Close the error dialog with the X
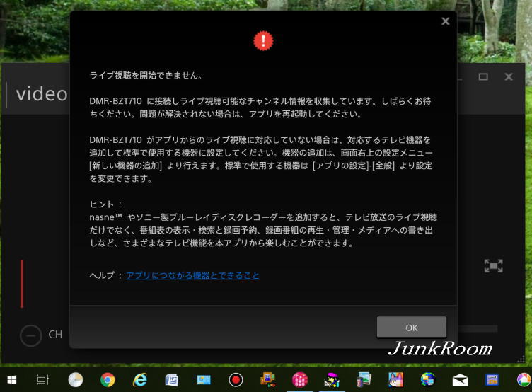This screenshot has width=532, height=392. point(445,21)
